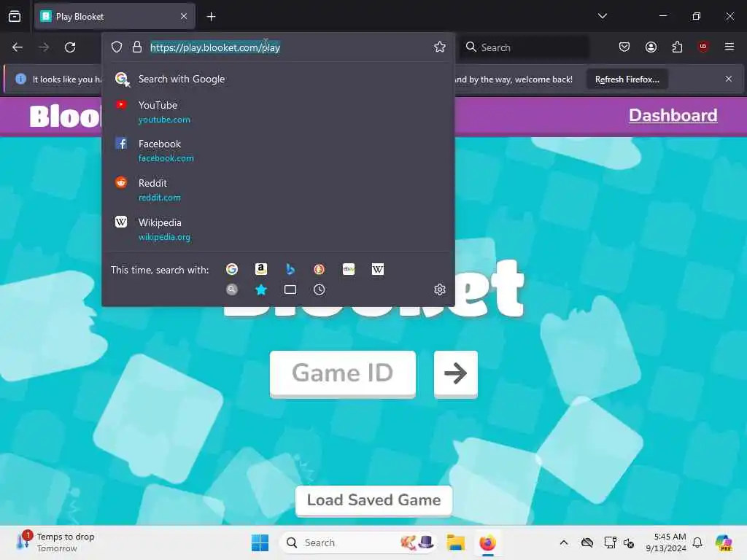
Task: Open Temps to drop weather widget
Action: (x=55, y=542)
